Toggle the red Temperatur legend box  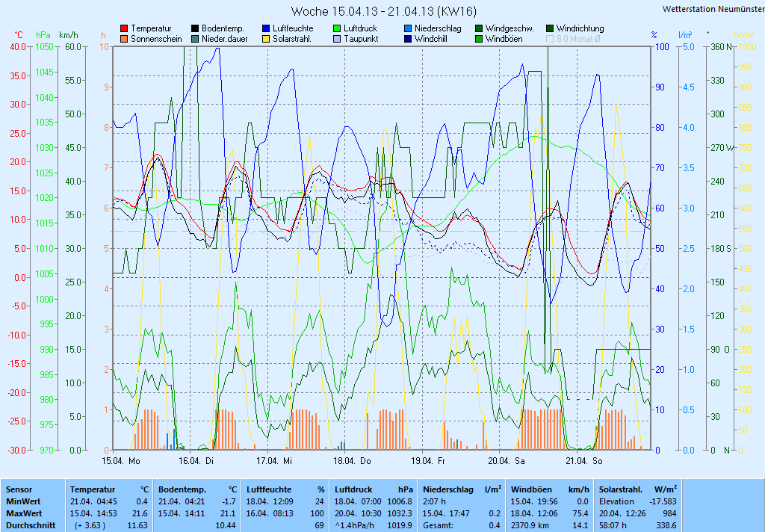pos(124,29)
